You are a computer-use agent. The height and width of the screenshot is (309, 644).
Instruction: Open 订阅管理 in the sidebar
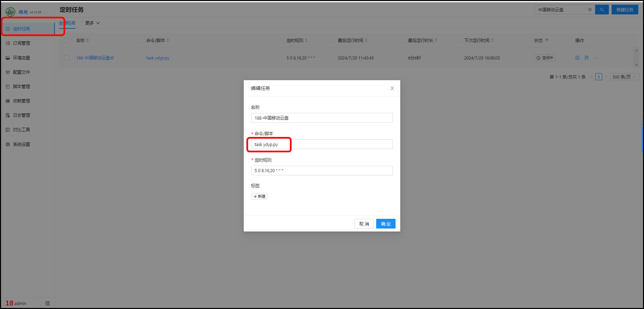tap(21, 43)
